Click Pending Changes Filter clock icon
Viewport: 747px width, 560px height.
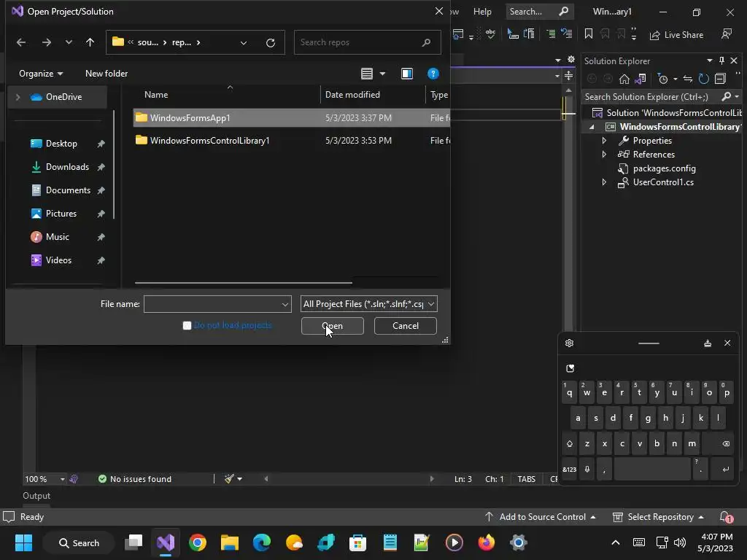(x=662, y=79)
